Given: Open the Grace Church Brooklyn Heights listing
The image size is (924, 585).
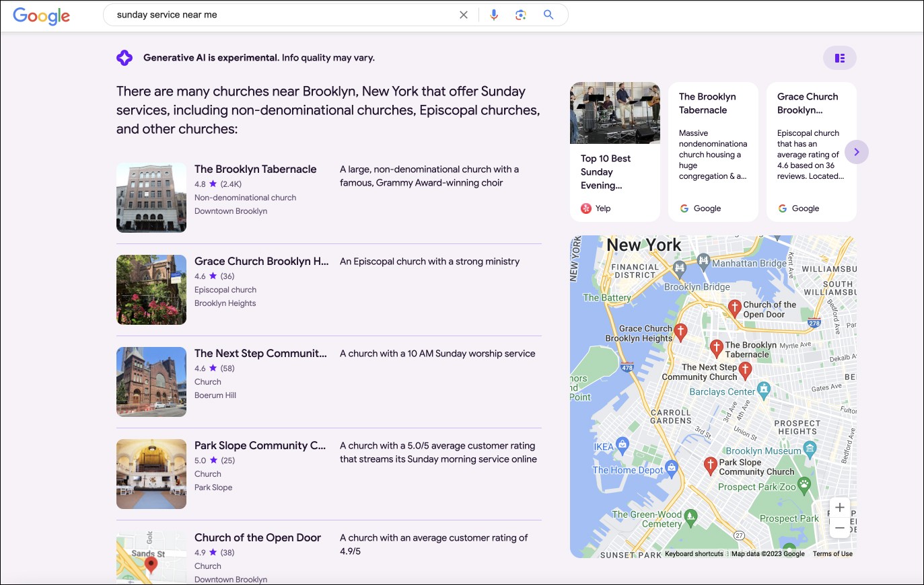Looking at the screenshot, I should [262, 262].
